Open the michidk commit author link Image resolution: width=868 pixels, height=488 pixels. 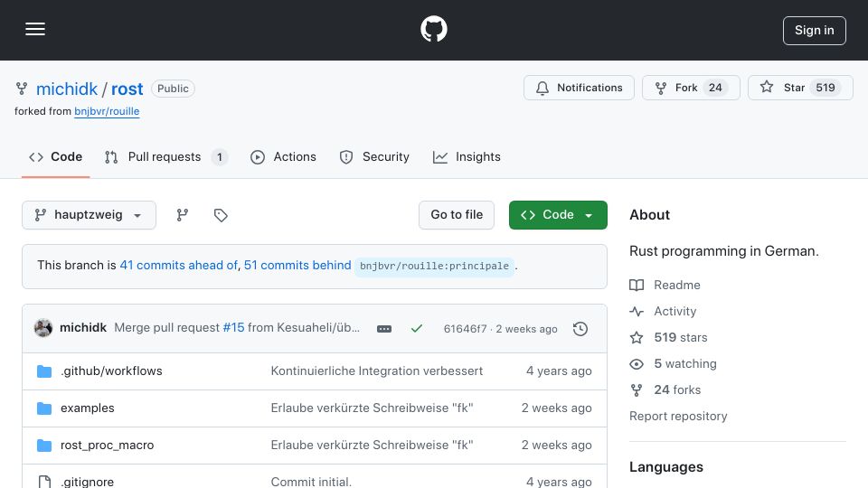click(83, 327)
